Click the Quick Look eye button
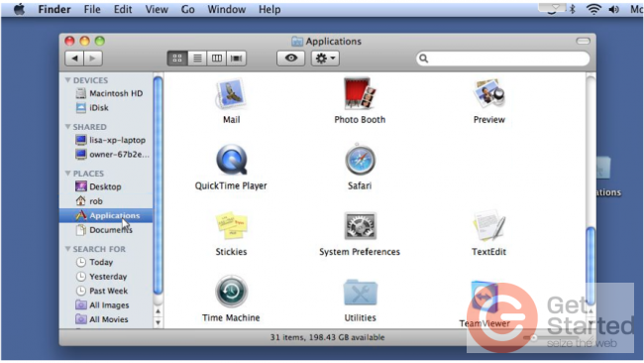The width and height of the screenshot is (644, 363). coord(290,59)
